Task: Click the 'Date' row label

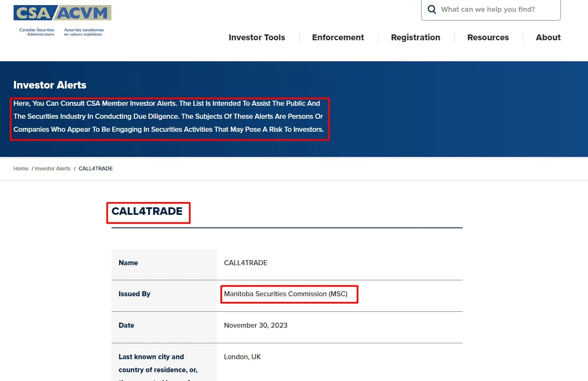Action: point(126,325)
